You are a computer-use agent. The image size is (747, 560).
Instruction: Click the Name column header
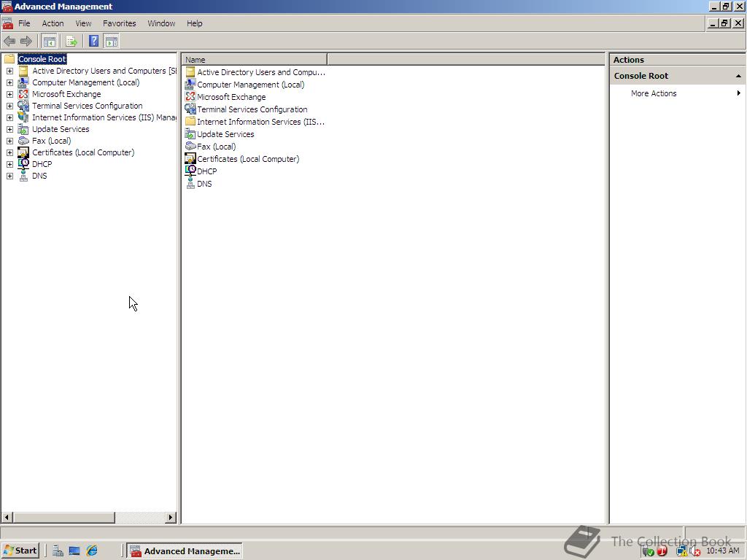[255, 60]
